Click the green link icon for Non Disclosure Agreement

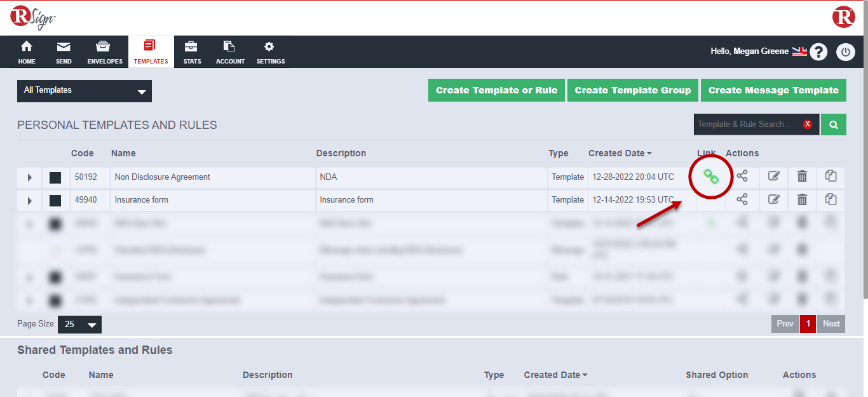711,177
